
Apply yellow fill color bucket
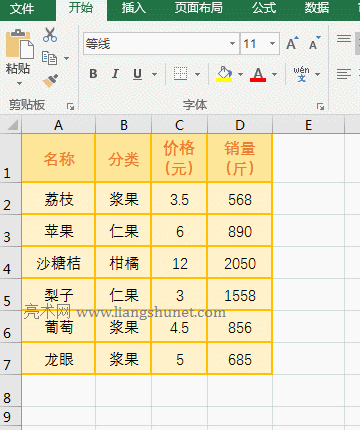224,74
